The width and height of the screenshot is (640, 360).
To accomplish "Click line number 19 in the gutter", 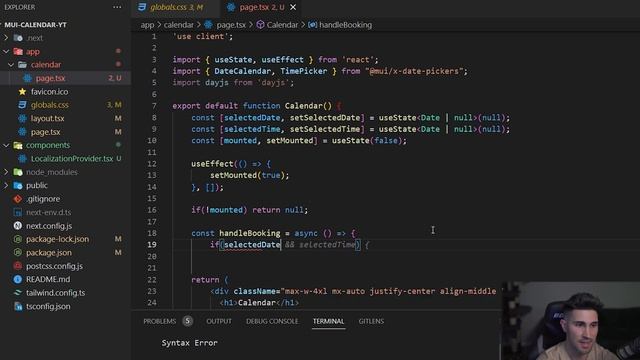I will (x=152, y=244).
